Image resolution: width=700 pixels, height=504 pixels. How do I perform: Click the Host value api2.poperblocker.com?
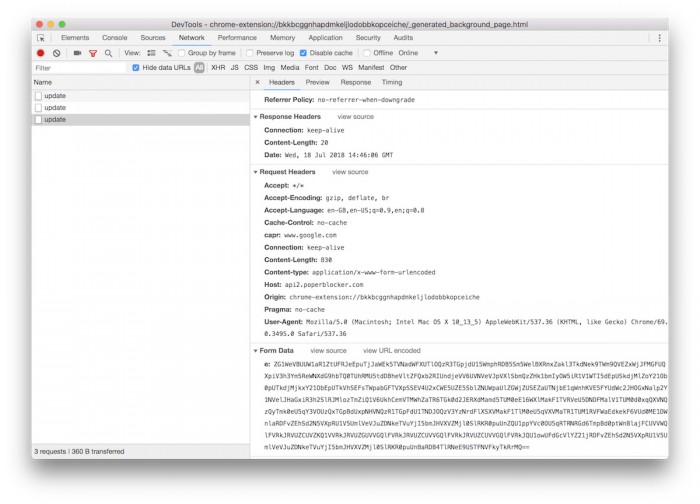(324, 285)
